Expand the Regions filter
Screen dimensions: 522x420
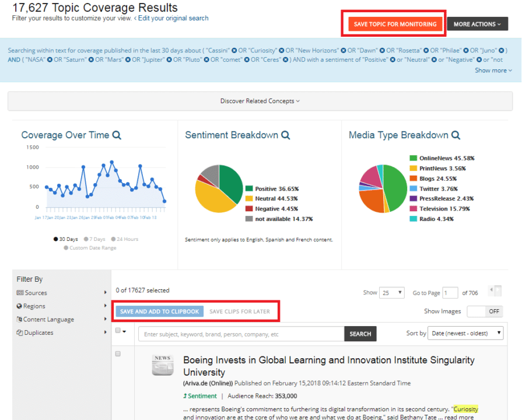[62, 306]
